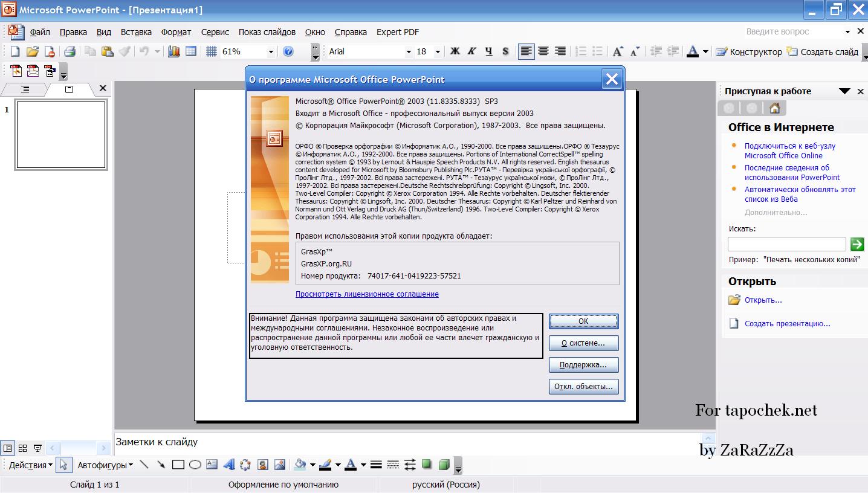Apply shadow style to shape
This screenshot has width=868, height=493.
pos(427,465)
